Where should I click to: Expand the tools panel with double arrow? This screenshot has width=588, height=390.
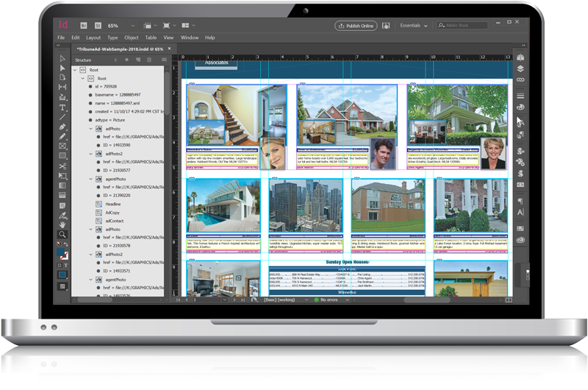coord(58,46)
